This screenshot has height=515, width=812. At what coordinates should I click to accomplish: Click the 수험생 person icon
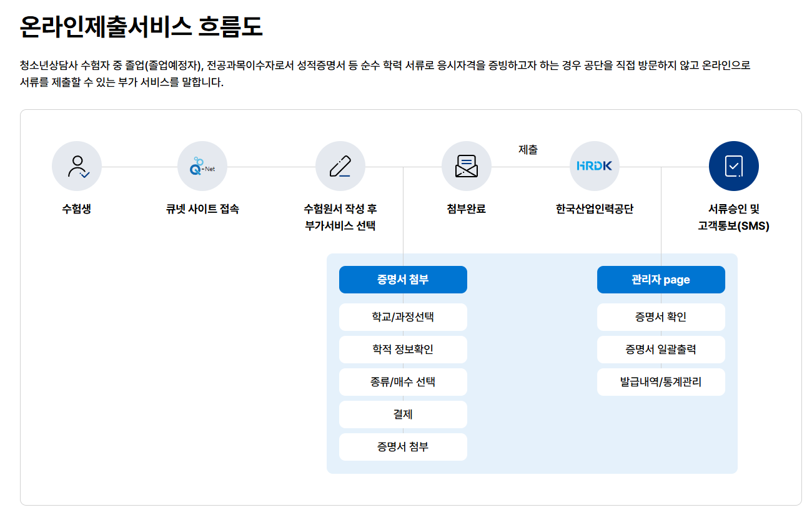click(76, 165)
